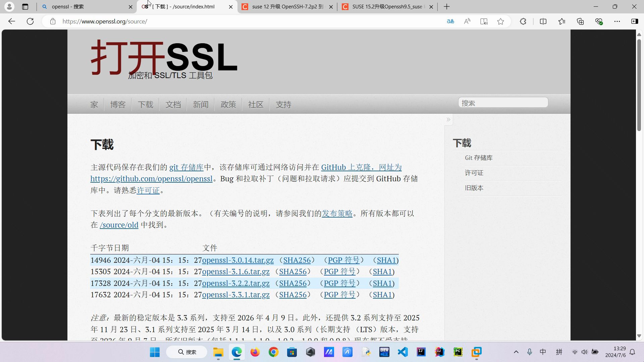Open the 新闻 navigation menu item
Screen dimensions: 644x362
coord(201,105)
